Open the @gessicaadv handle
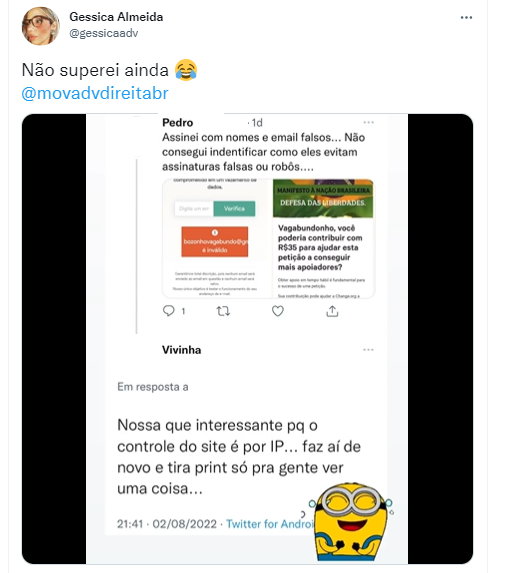Image resolution: width=507 pixels, height=573 pixels. [104, 33]
